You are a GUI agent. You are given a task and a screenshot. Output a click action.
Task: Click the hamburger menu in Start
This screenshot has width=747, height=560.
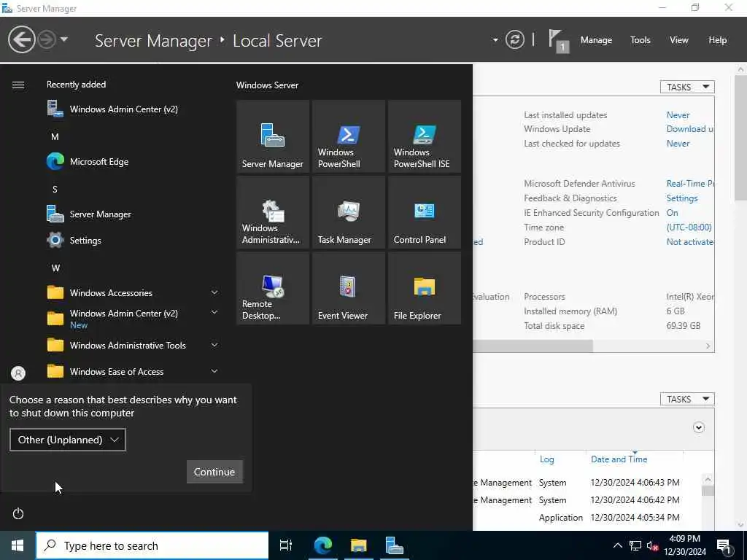(x=18, y=85)
